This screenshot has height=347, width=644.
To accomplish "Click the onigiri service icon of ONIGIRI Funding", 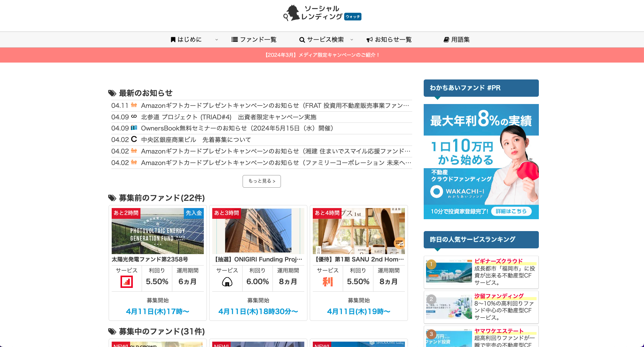I will (x=227, y=282).
